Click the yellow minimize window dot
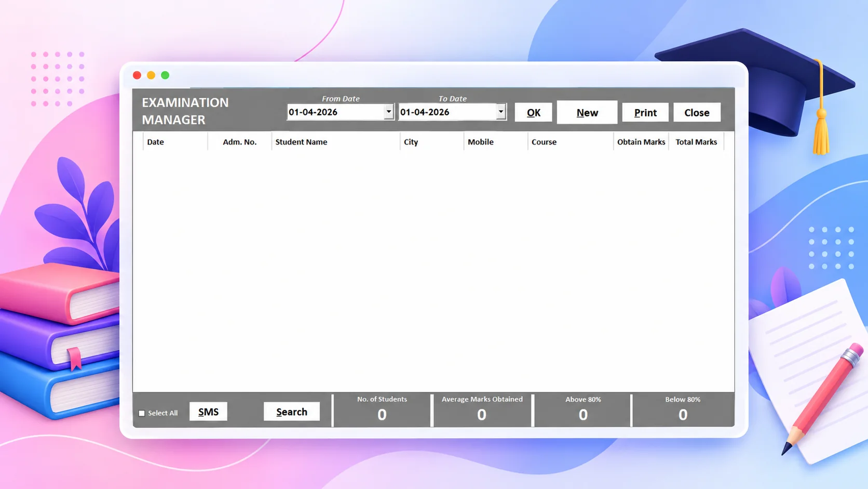868x489 pixels. pyautogui.click(x=151, y=75)
